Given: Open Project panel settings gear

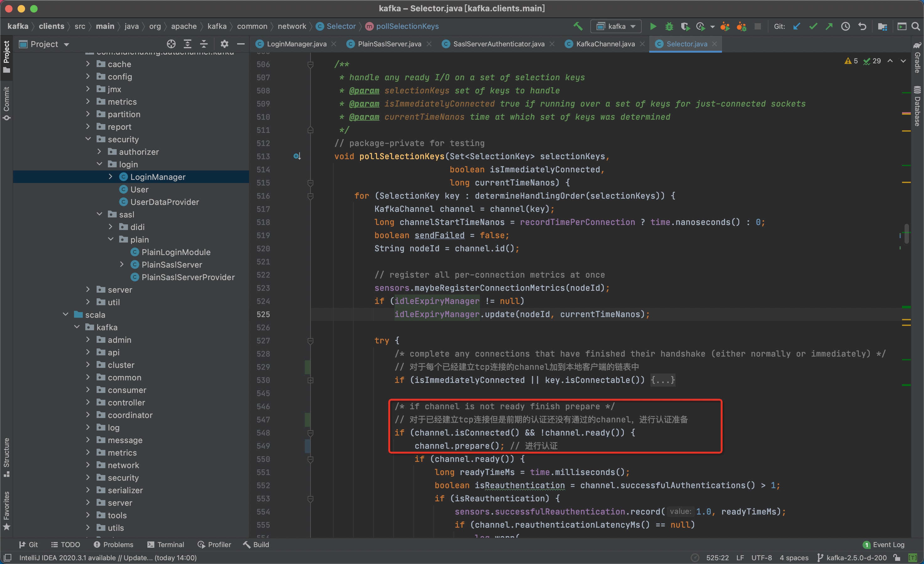Looking at the screenshot, I should [x=224, y=44].
